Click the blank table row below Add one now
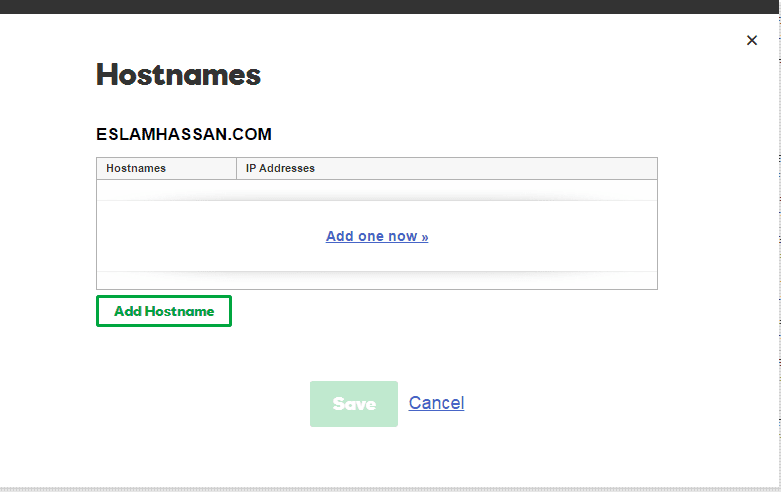The image size is (781, 492). [x=376, y=280]
